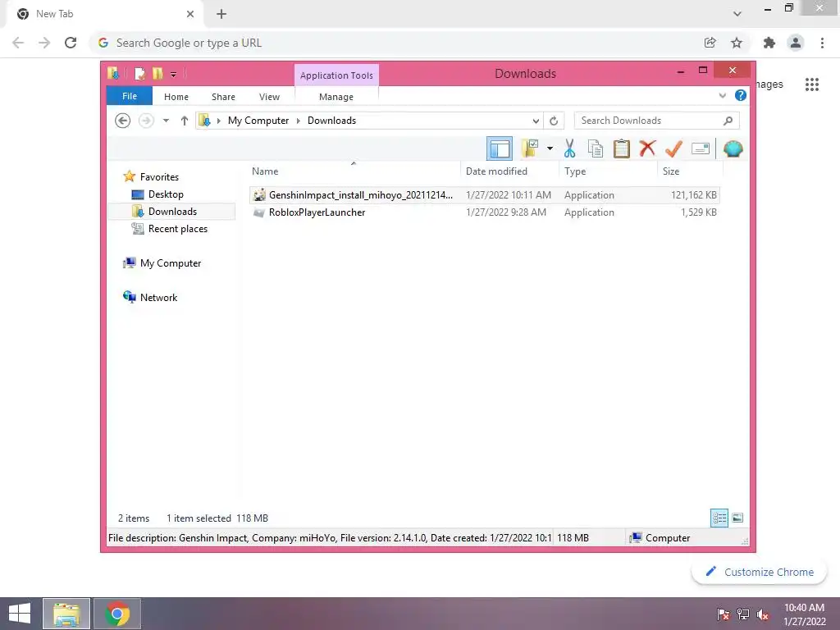The width and height of the screenshot is (840, 630).
Task: Open the Home ribbon tab
Action: coord(176,97)
